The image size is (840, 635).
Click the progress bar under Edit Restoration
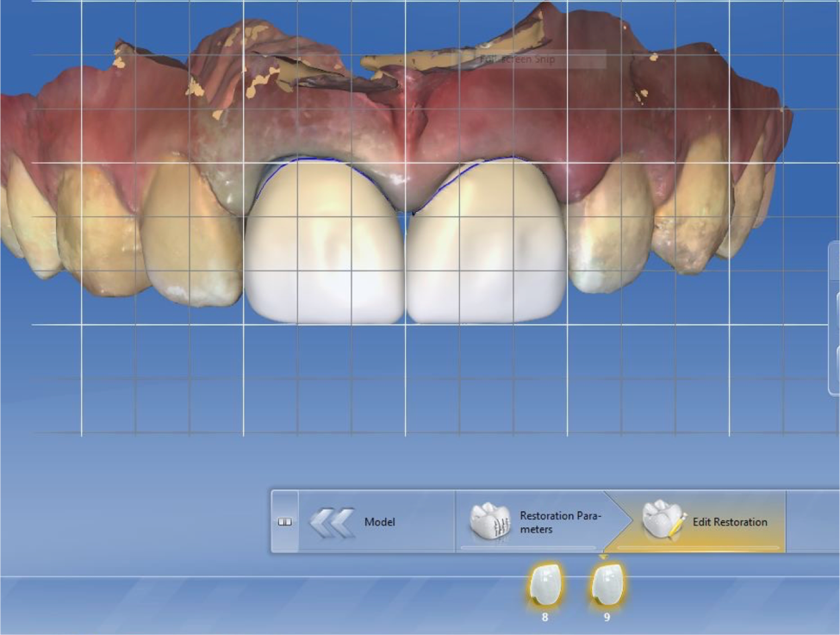[x=698, y=547]
